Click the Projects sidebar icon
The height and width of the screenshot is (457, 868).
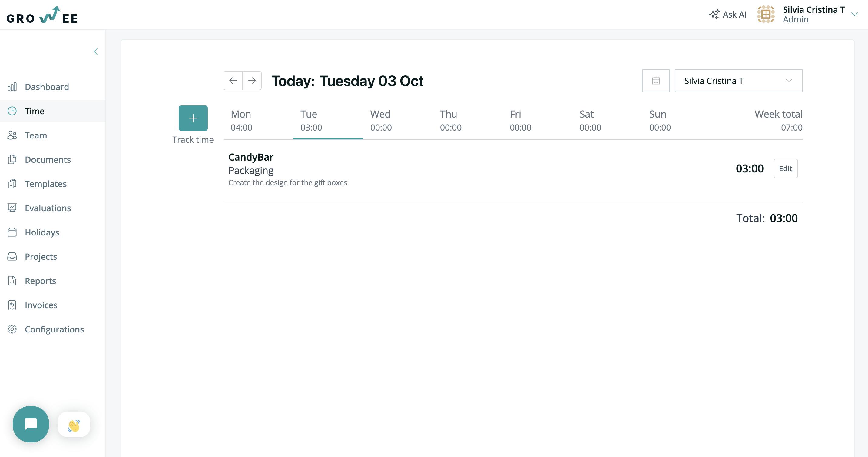tap(13, 257)
